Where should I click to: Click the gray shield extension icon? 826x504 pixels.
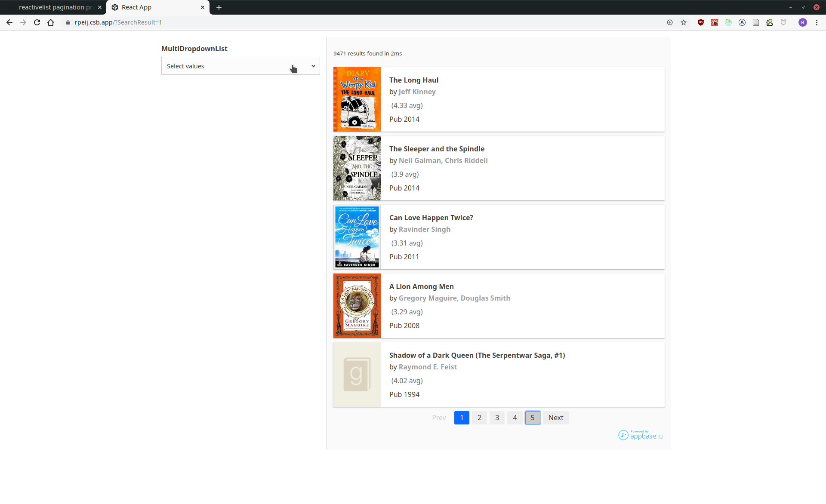(x=783, y=22)
